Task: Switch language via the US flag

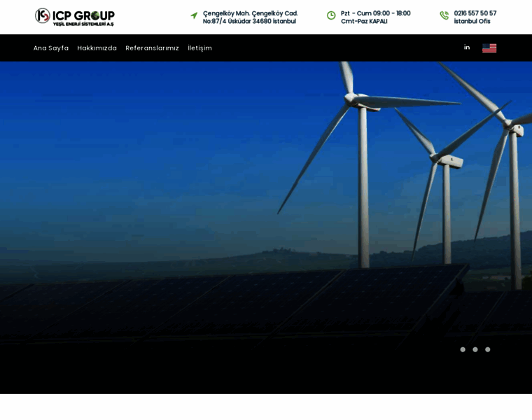Action: click(489, 48)
